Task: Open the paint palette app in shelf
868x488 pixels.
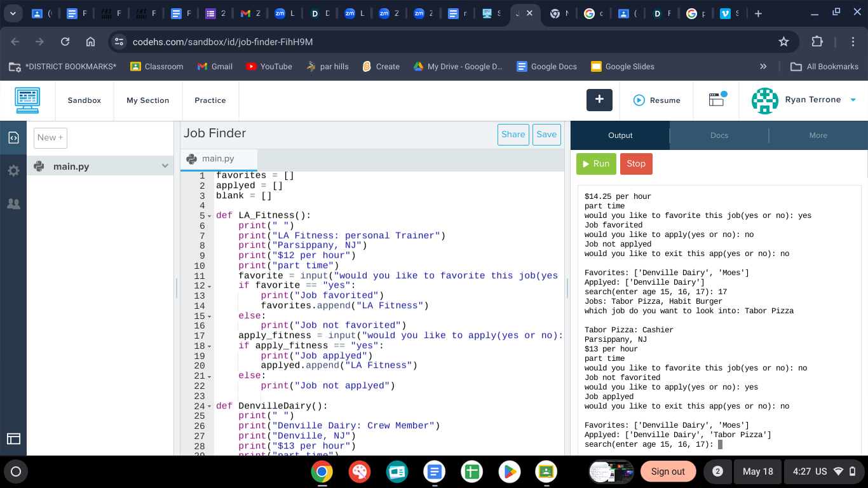Action: click(x=360, y=471)
